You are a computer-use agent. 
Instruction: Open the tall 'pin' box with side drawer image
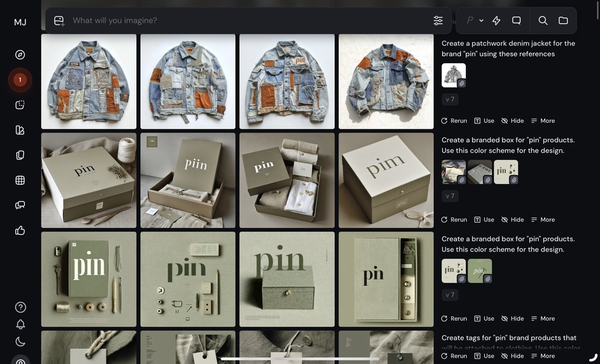click(386, 279)
